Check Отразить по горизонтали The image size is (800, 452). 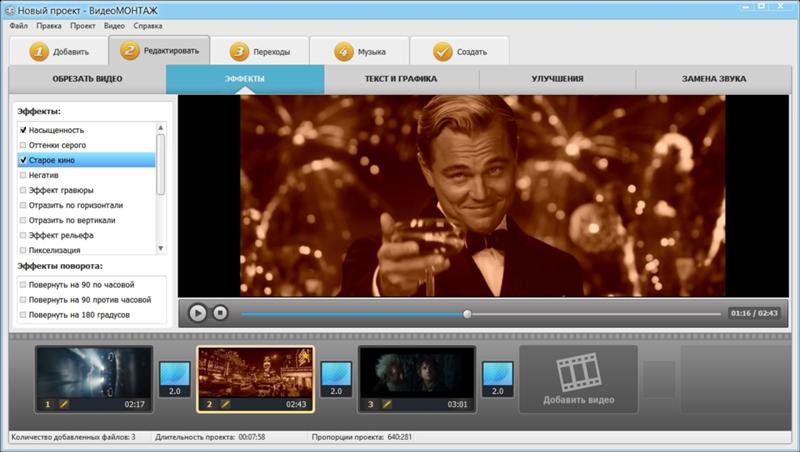[23, 205]
